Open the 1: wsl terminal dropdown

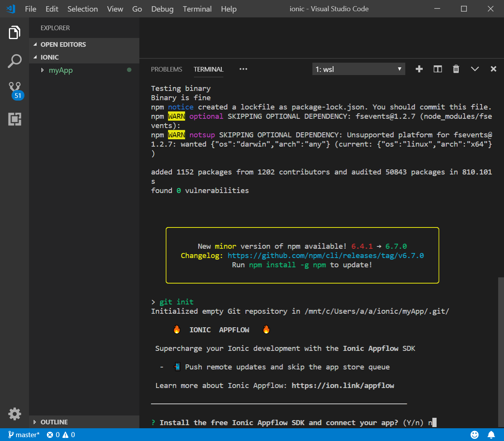click(x=358, y=69)
